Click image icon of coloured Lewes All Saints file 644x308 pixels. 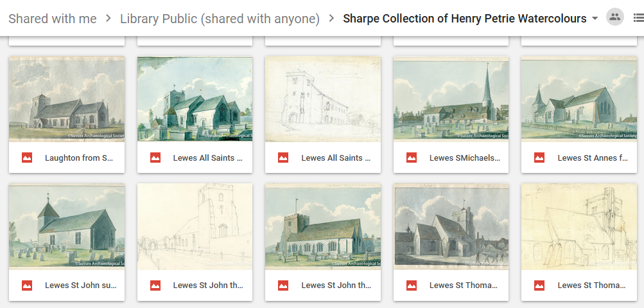tap(155, 158)
